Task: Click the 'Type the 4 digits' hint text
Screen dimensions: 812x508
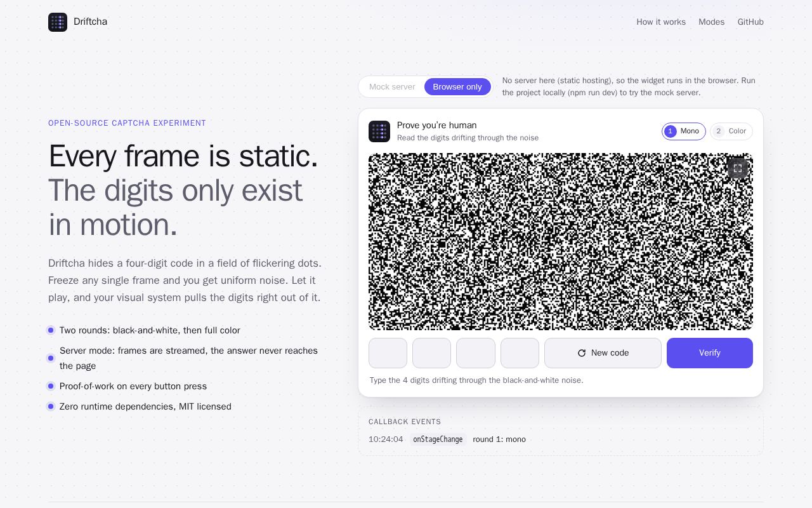Action: (x=476, y=380)
